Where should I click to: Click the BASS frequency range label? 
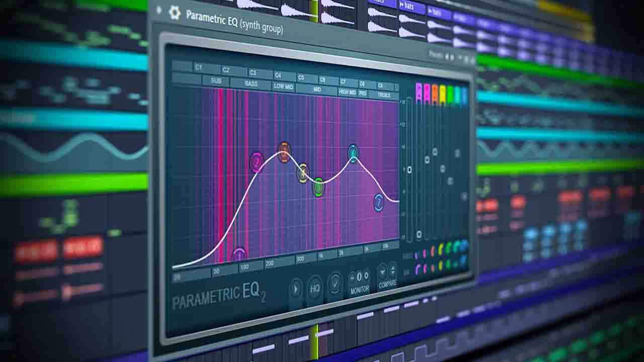251,83
